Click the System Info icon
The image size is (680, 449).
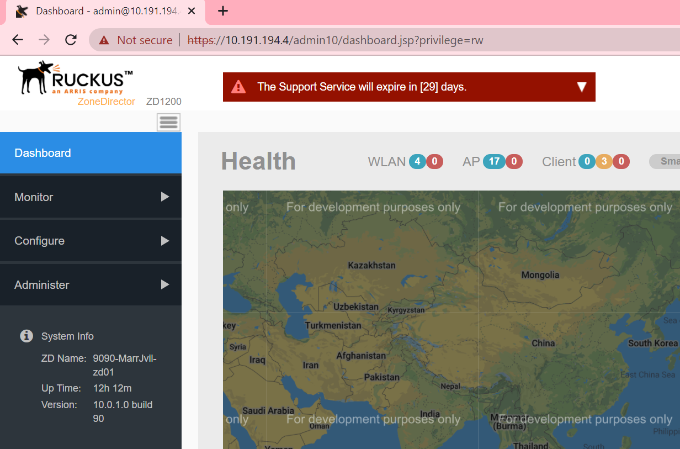point(26,336)
